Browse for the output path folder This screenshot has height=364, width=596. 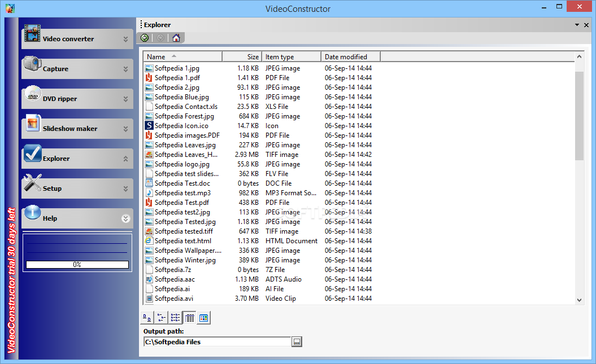(297, 341)
